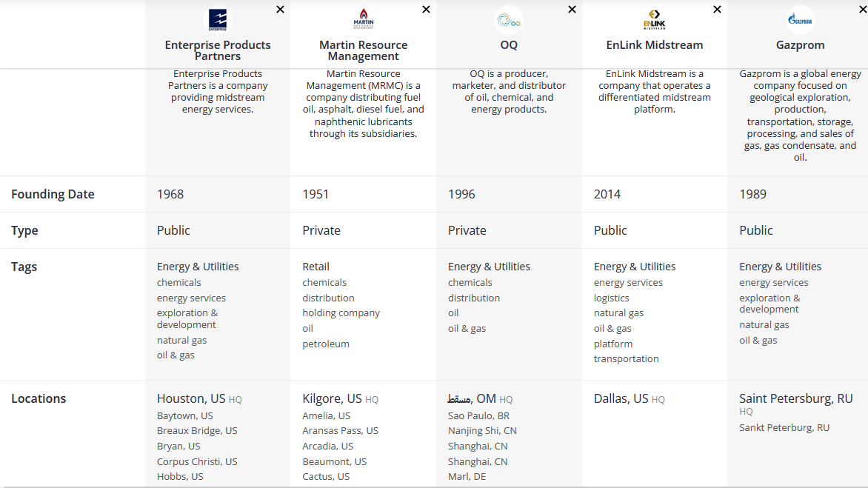
Task: Select the Kilgore, US headquarters location
Action: point(332,398)
